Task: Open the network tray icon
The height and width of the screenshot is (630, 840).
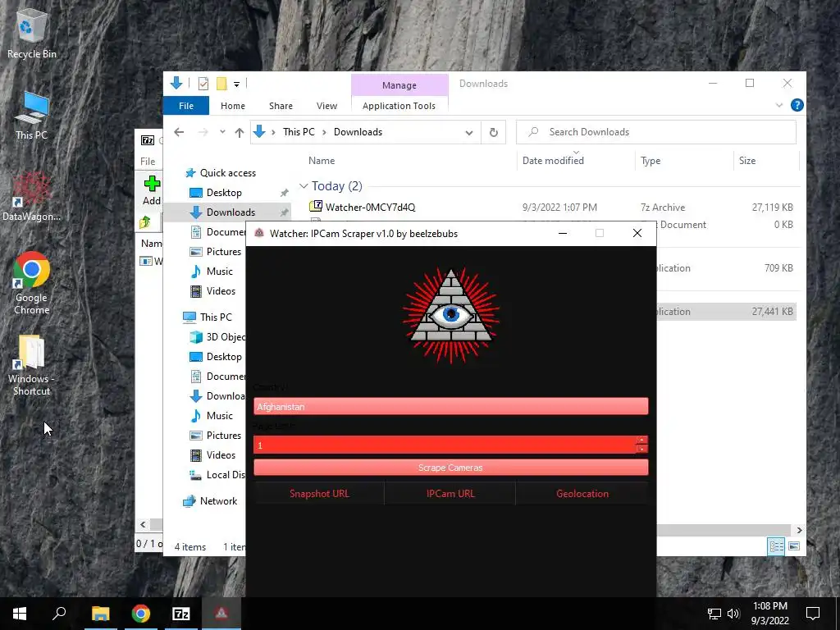Action: tap(714, 614)
